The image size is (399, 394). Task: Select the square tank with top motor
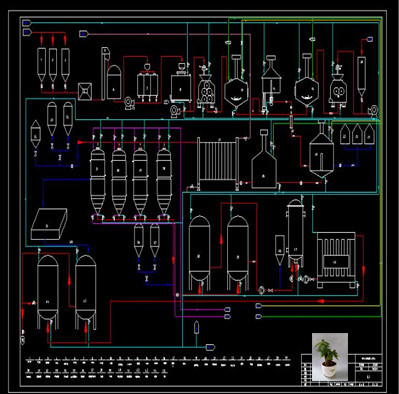tap(181, 83)
